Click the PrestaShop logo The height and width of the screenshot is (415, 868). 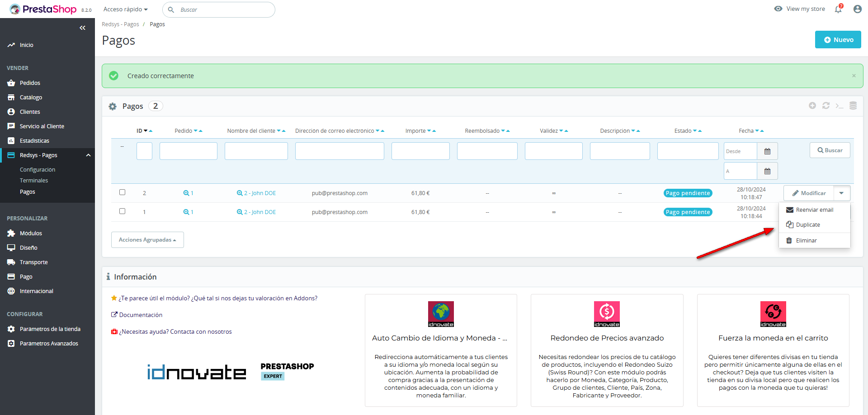click(x=43, y=9)
